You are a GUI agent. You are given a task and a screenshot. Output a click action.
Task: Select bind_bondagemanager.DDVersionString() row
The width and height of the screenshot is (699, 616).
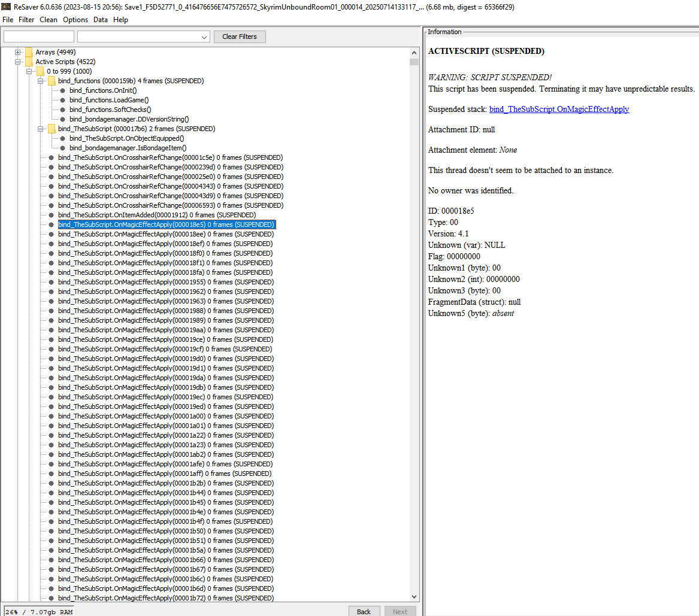pyautogui.click(x=129, y=119)
